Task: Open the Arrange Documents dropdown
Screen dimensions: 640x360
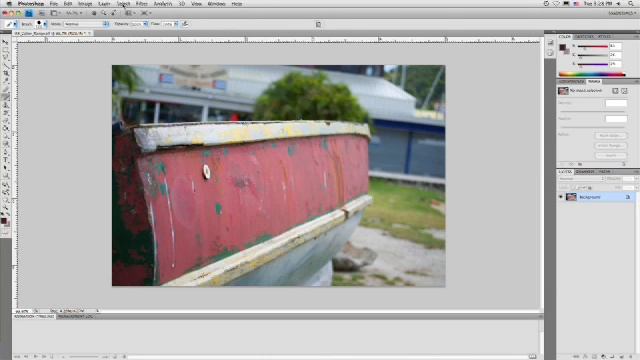Action: click(130, 13)
